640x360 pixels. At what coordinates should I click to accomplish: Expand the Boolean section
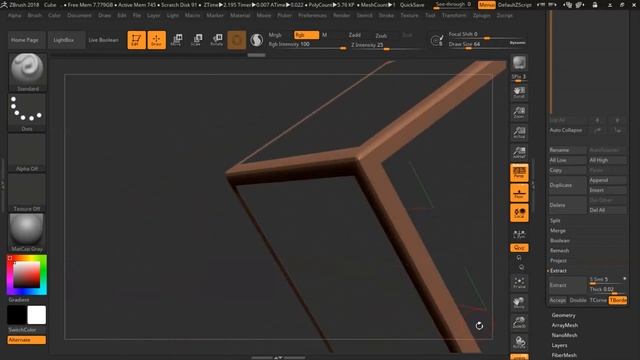tap(560, 241)
